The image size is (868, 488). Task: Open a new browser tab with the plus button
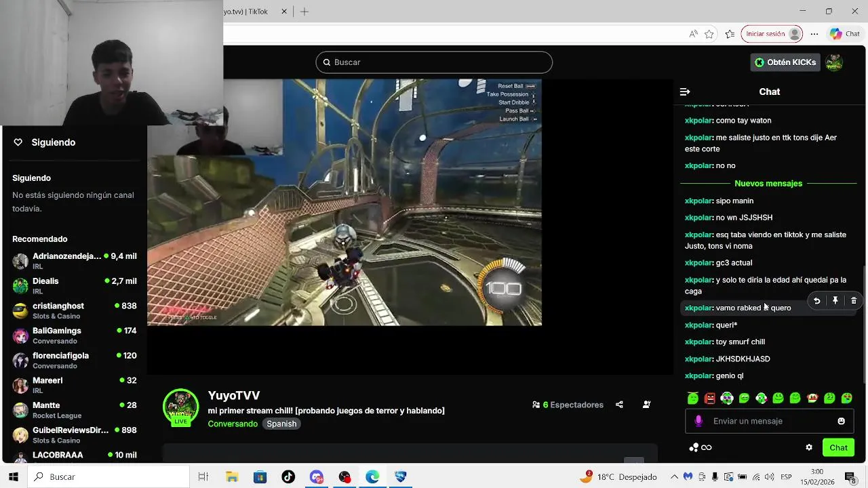click(x=304, y=12)
